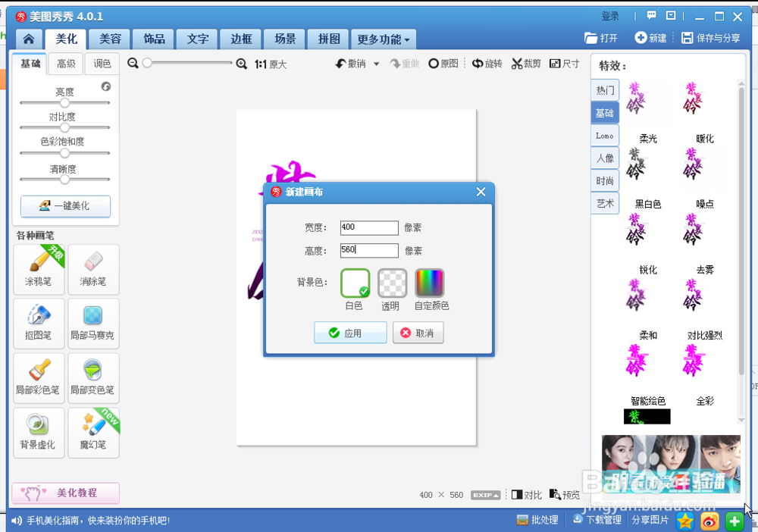
Task: Expand the 更多功能 dropdown menu
Action: [x=384, y=39]
